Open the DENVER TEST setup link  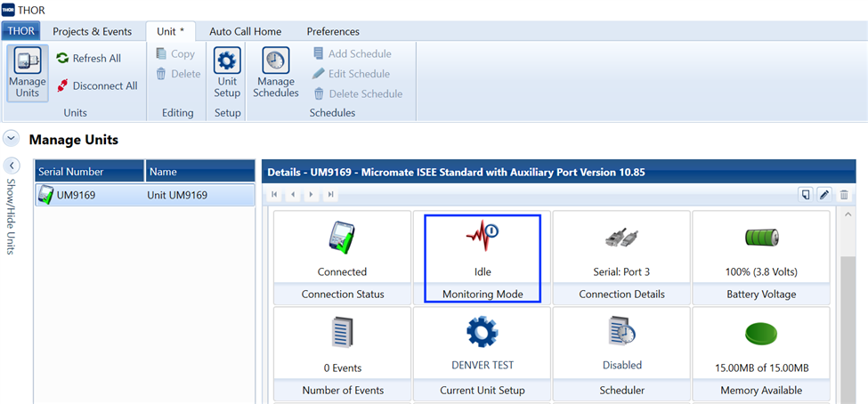coord(482,365)
